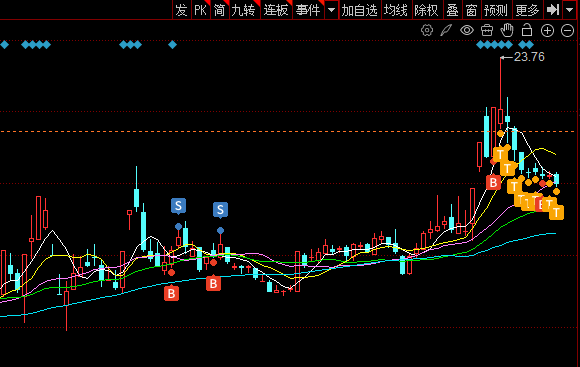This screenshot has height=367, width=580.
Task: Toggle the chart lock icon
Action: [x=527, y=30]
